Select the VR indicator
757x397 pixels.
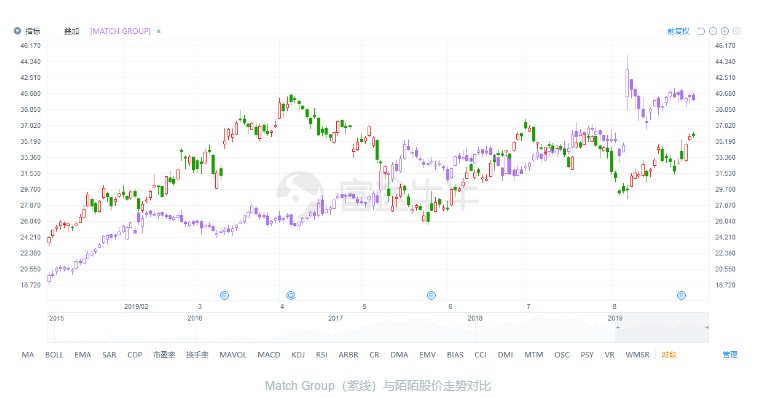[609, 354]
